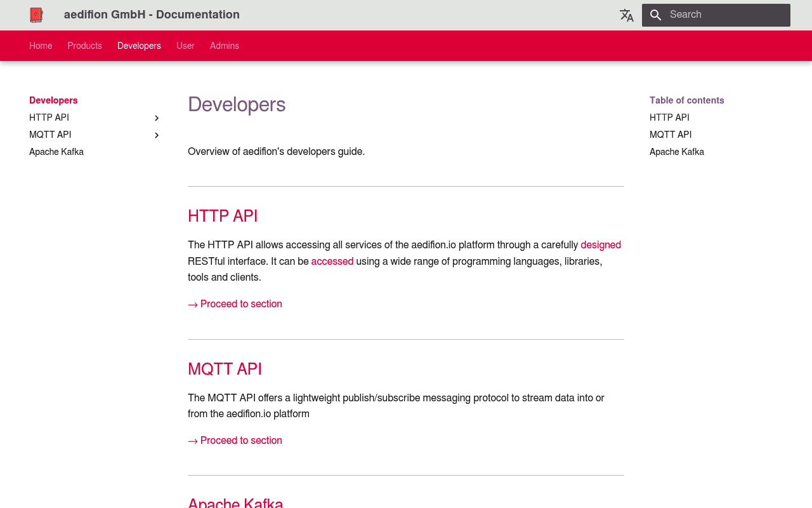Viewport: 812px width, 508px height.
Task: Follow the 'designed' link in the text
Action: click(601, 245)
